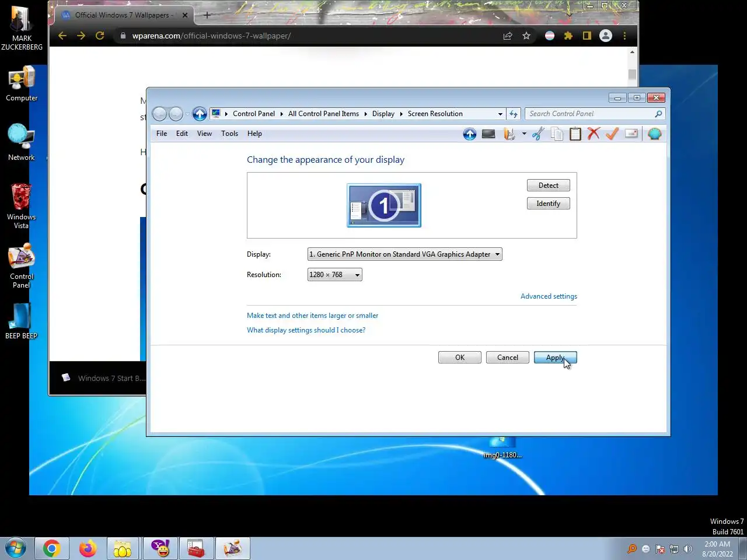Click the envelope toolbar icon
Screen dimensions: 747x560
pyautogui.click(x=631, y=134)
